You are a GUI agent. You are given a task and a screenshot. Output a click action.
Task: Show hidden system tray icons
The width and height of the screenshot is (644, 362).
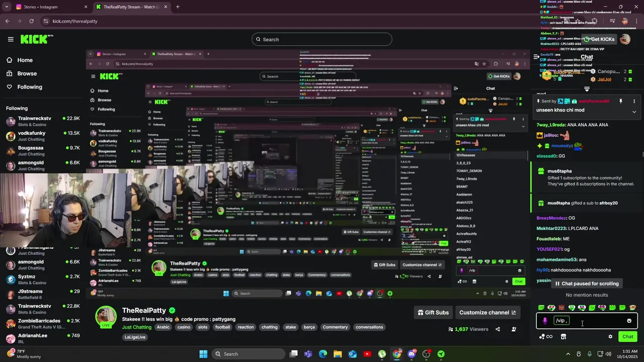568,354
